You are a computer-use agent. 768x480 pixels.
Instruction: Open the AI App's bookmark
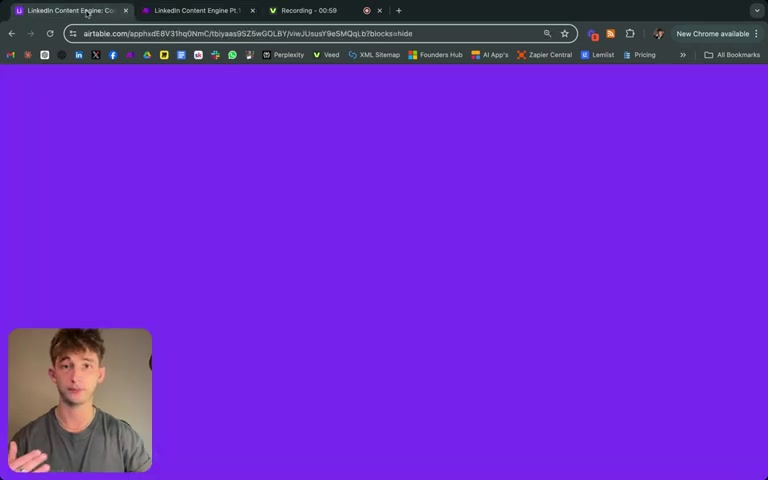[x=490, y=55]
